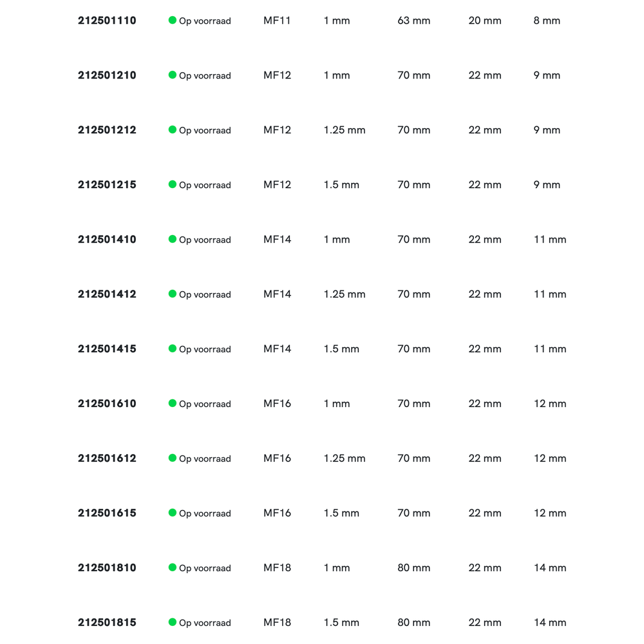The image size is (644, 644).
Task: Select article 212501810
Action: pos(107,568)
